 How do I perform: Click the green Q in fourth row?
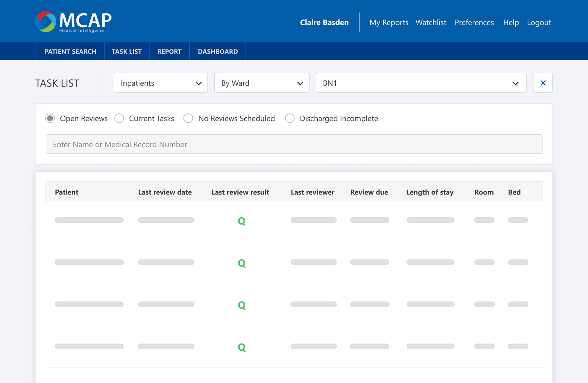point(242,347)
